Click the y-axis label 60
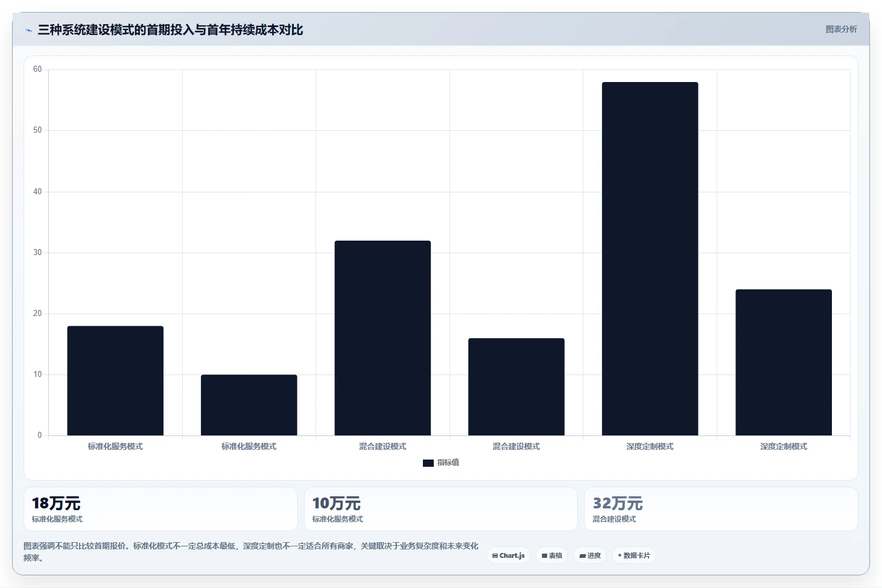Viewport: 882px width, 588px height. 37,69
